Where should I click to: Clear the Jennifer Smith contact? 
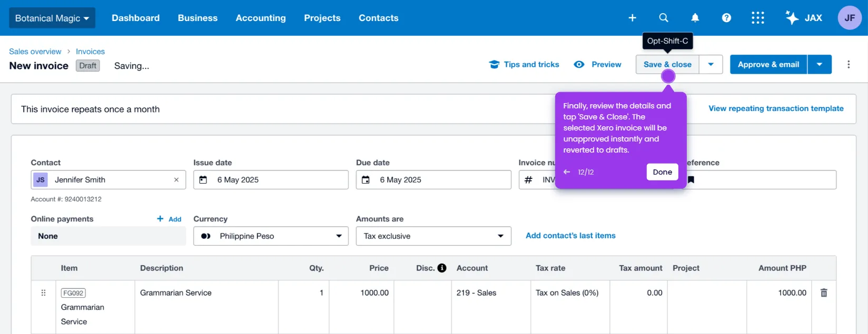(x=176, y=180)
